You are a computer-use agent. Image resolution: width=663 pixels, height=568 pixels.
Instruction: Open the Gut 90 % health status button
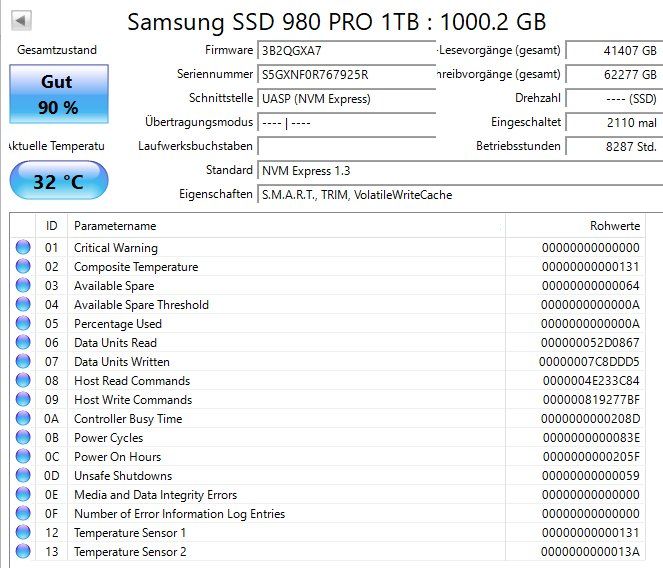pos(59,94)
